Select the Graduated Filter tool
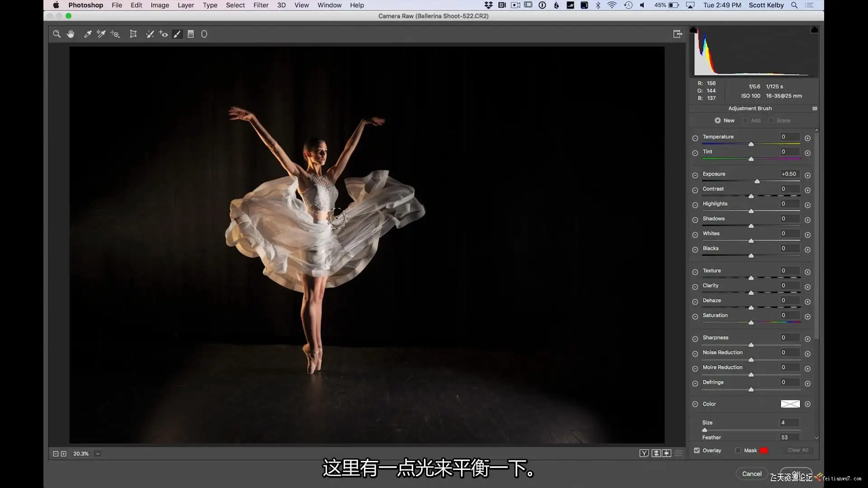This screenshot has height=488, width=868. pyautogui.click(x=191, y=34)
